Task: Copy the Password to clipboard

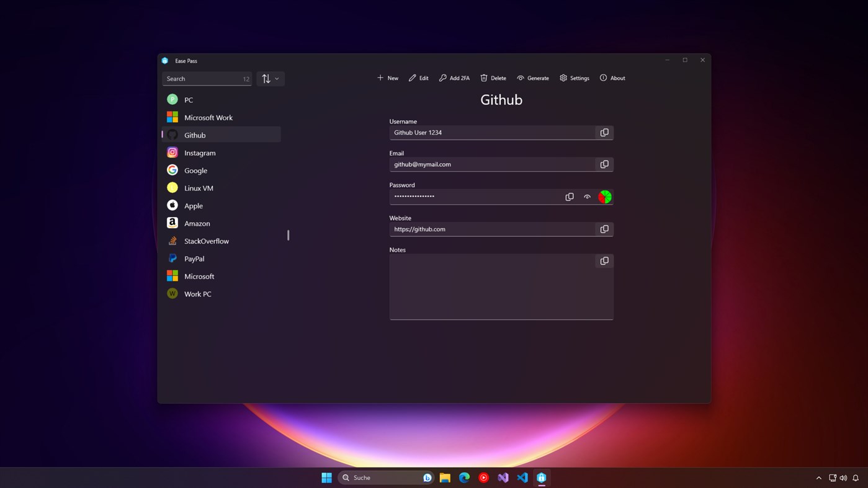Action: 570,197
